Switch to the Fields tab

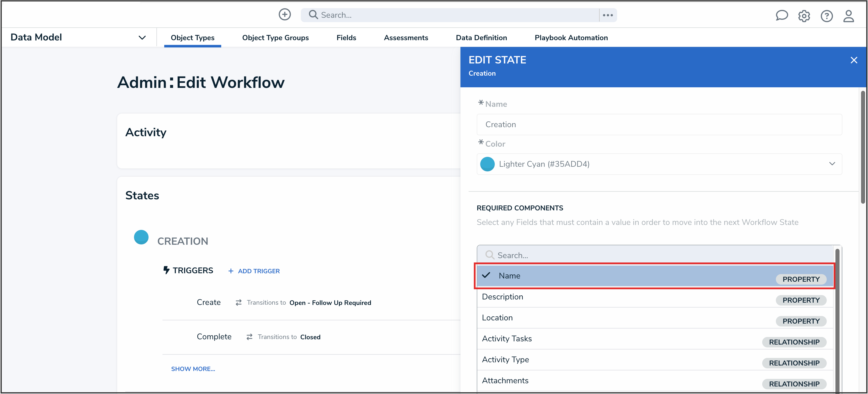point(346,38)
